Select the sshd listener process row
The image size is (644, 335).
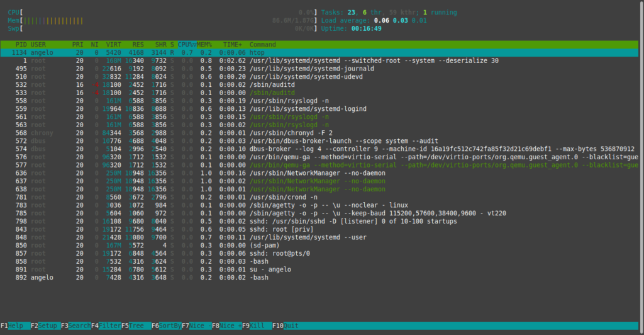pos(319,221)
